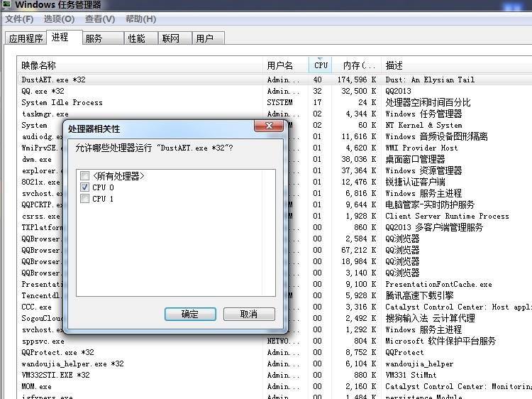This screenshot has width=532, height=399.
Task: Click description Windows 任务管理器
Action: [423, 114]
